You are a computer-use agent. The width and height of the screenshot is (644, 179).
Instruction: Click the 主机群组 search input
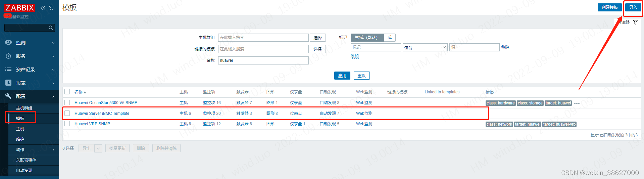pyautogui.click(x=263, y=38)
